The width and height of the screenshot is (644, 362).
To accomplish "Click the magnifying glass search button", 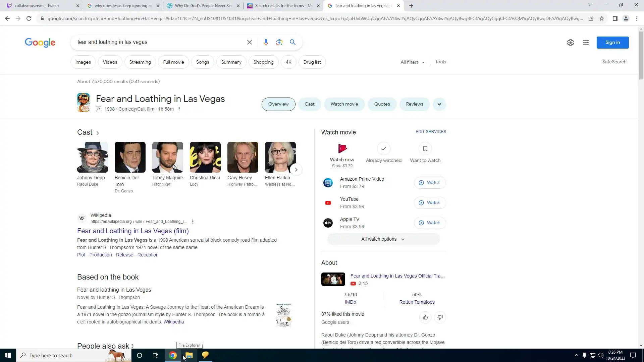I will [292, 42].
